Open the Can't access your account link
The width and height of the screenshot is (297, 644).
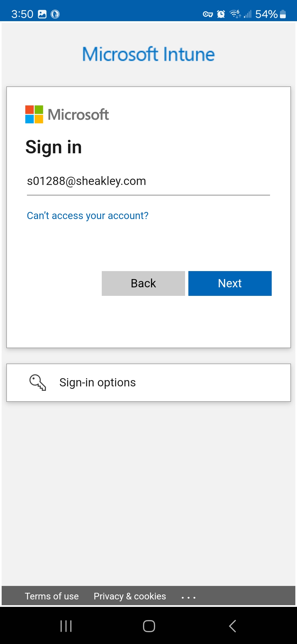87,215
